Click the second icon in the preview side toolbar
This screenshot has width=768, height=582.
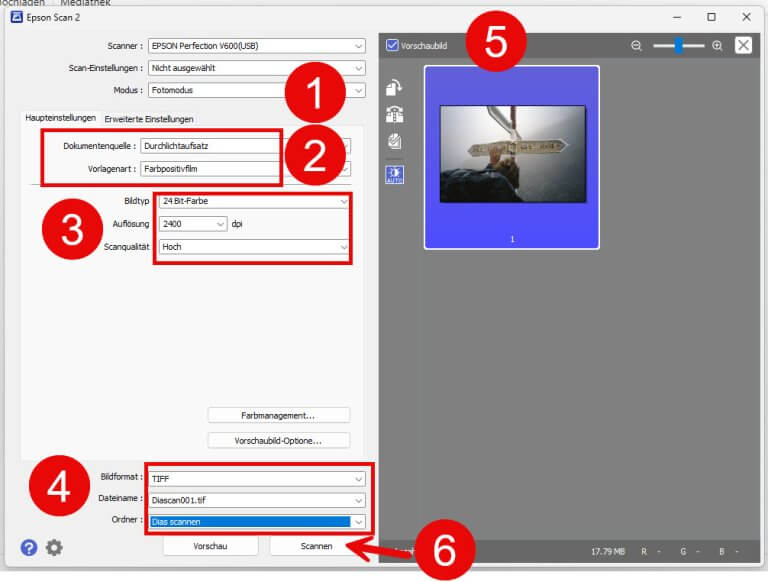[x=394, y=115]
